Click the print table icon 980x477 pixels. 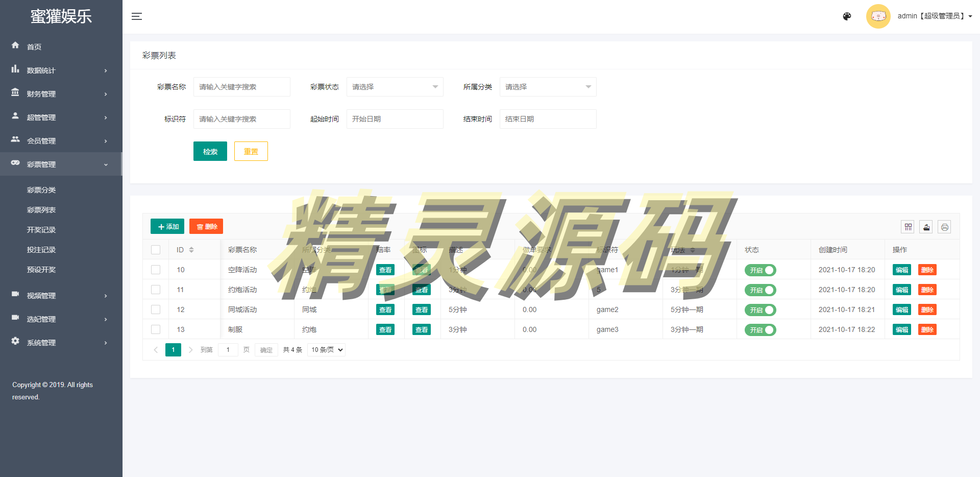tap(944, 227)
